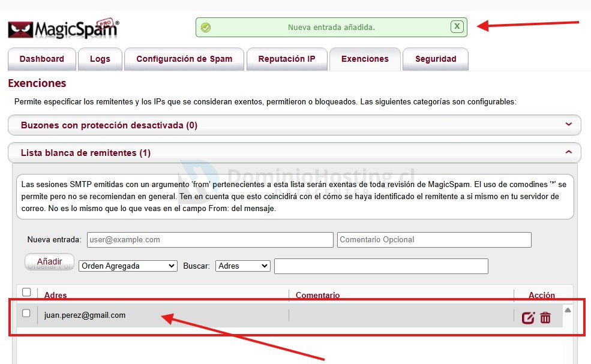
Task: Check the box next to juan.perez@gmail.com
Action: point(26,313)
